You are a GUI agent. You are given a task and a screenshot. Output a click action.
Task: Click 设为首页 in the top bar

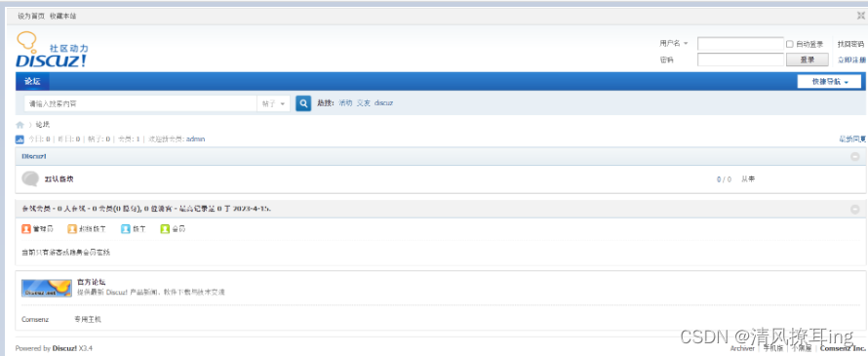(31, 16)
